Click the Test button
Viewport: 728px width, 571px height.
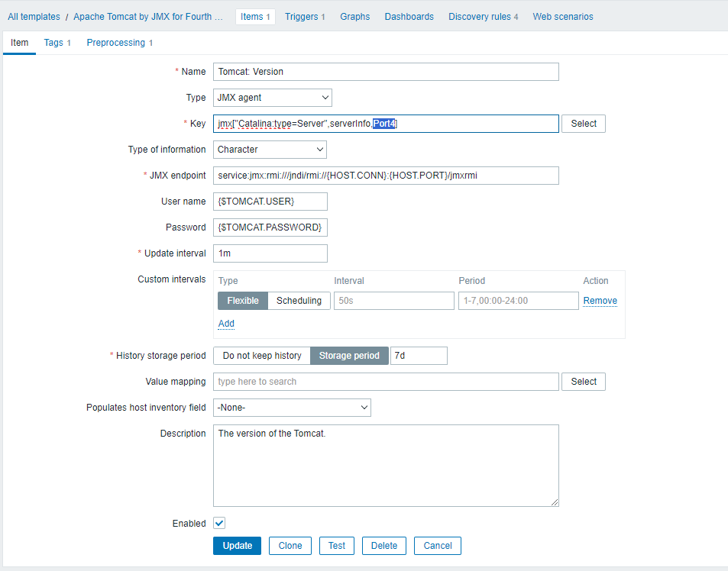[337, 546]
